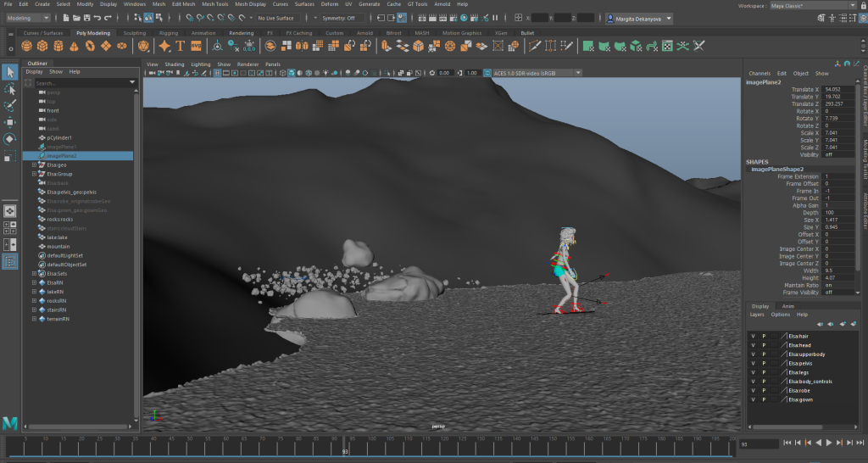
Task: Create a polygon sphere from the shelf
Action: [x=26, y=46]
